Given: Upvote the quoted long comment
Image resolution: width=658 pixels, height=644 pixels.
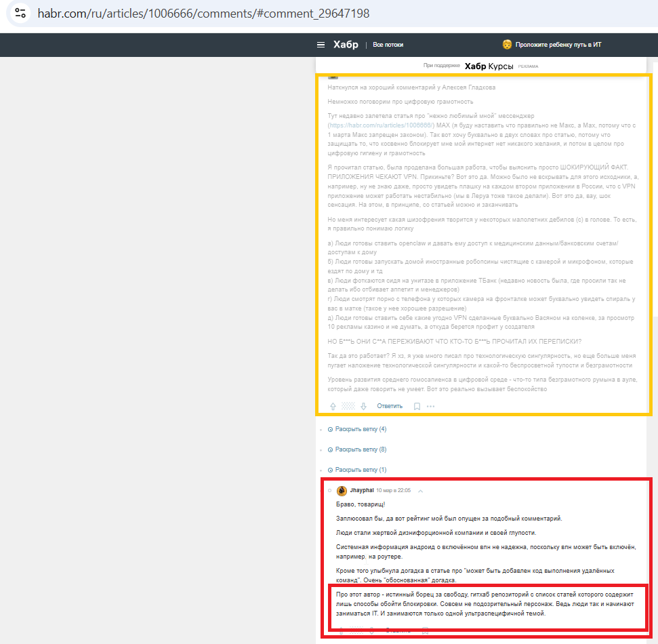Looking at the screenshot, I should point(333,406).
